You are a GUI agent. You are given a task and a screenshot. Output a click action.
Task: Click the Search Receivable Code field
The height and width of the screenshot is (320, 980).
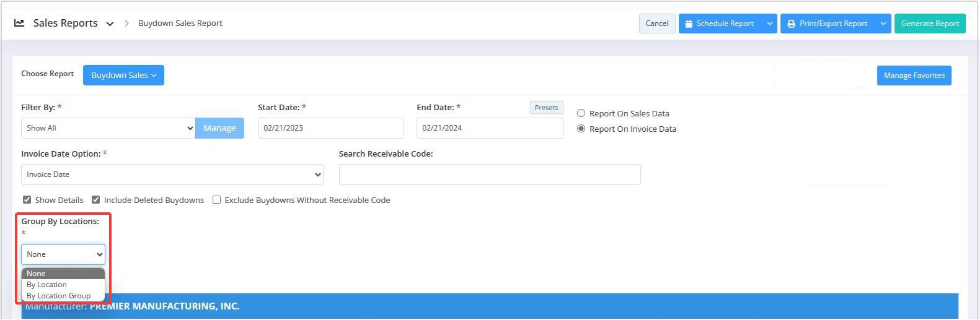click(490, 175)
